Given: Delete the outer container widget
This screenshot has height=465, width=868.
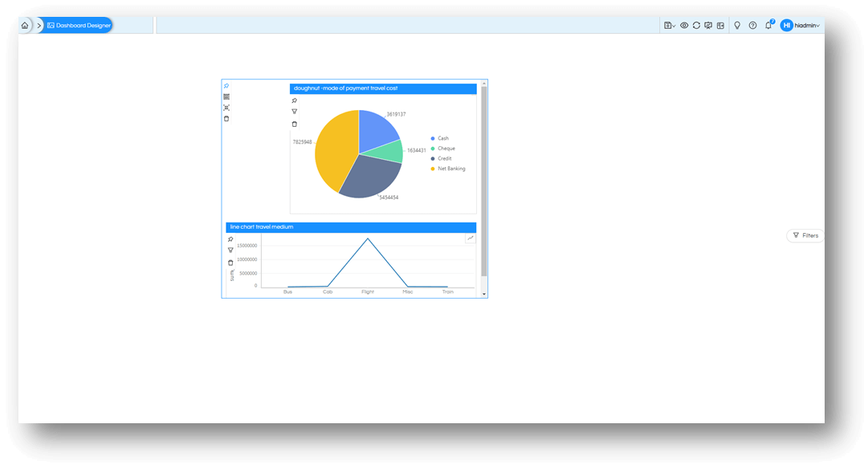Looking at the screenshot, I should pos(226,119).
